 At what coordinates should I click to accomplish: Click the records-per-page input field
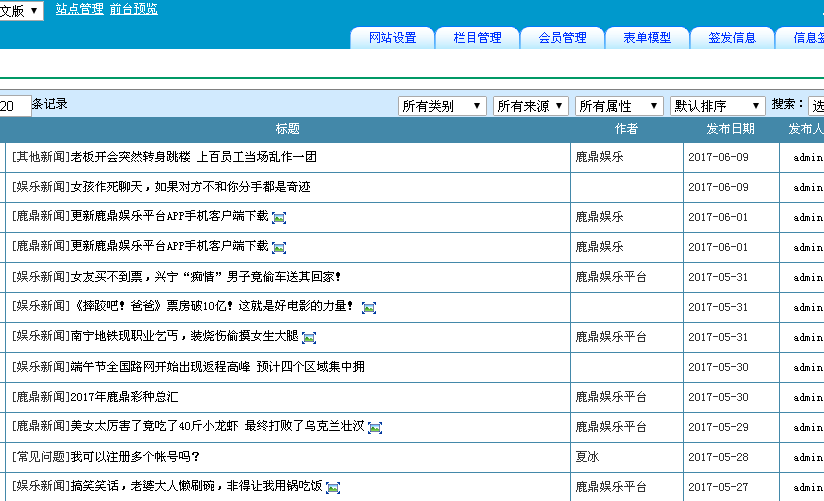tap(14, 106)
